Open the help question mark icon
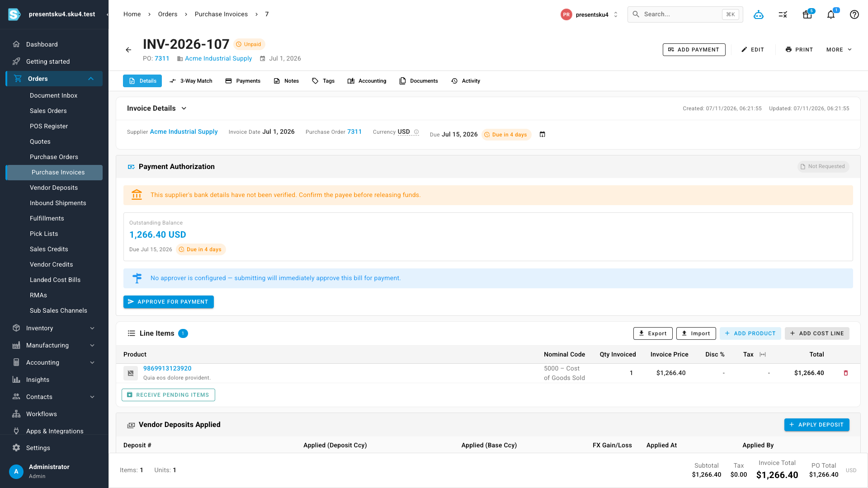This screenshot has width=868, height=488. 854,14
